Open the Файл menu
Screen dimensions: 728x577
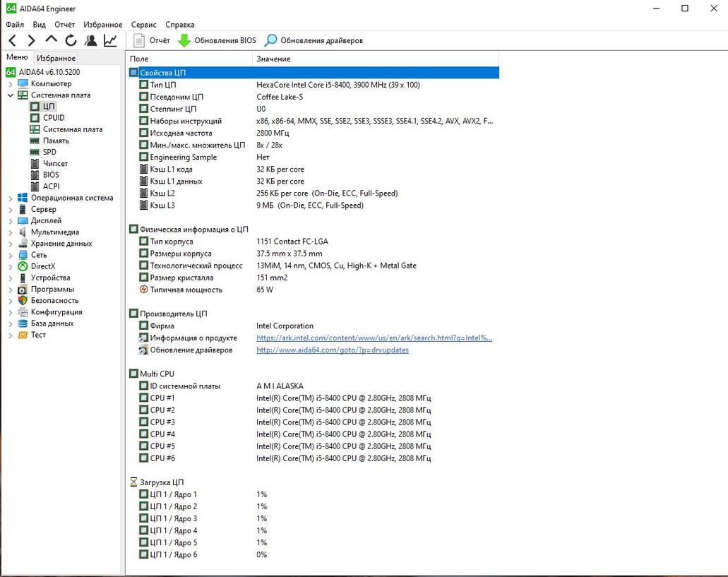point(15,25)
